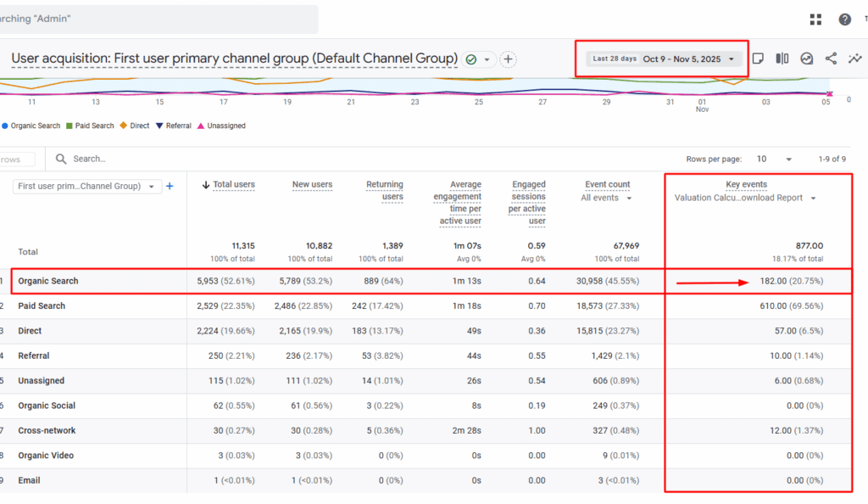Open the First user primary channel group dimension dropdown
The image size is (868, 504).
coord(89,187)
